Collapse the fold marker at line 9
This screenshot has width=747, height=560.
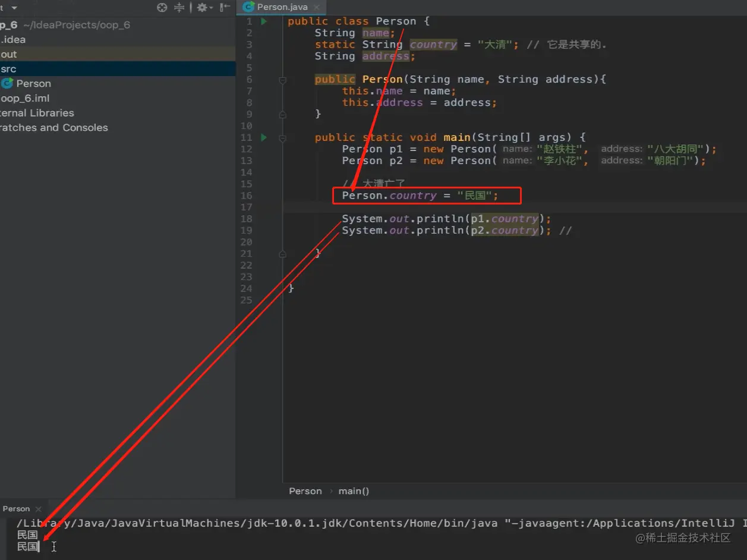[282, 114]
